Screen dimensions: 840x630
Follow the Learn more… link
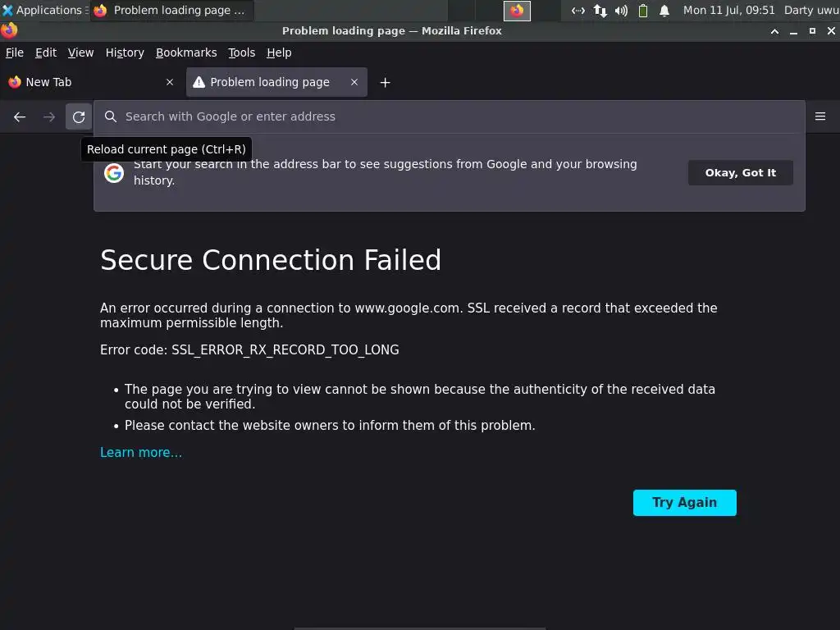tap(141, 453)
